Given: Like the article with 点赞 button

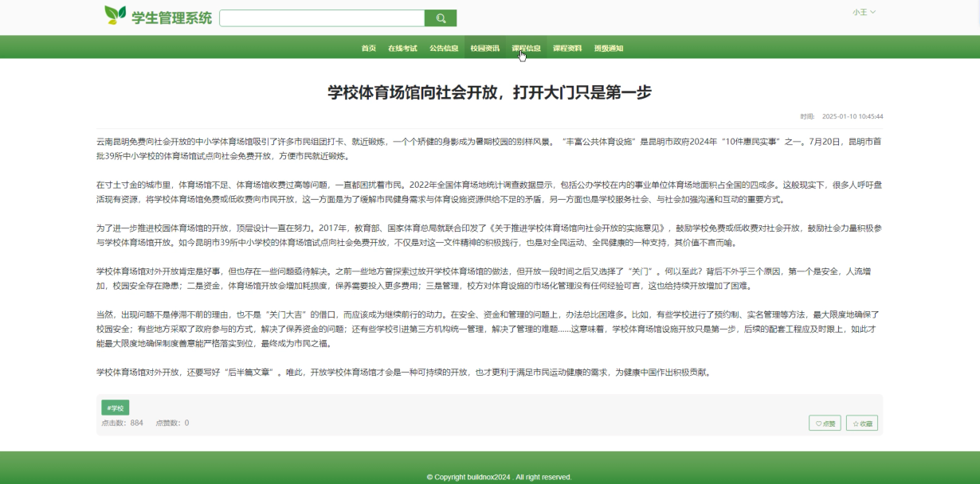Looking at the screenshot, I should [x=825, y=423].
